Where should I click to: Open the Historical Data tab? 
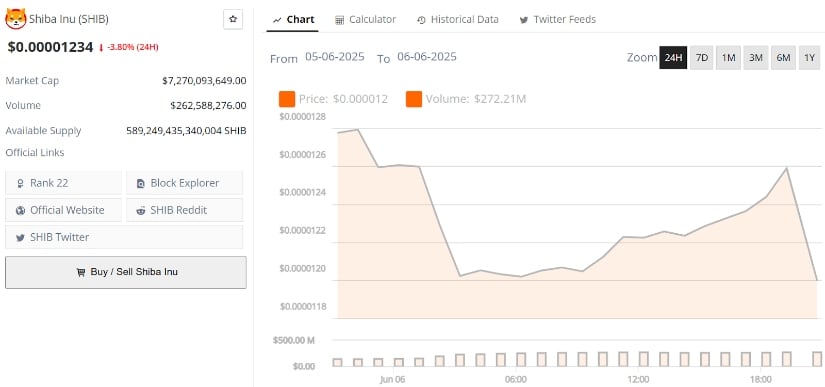click(457, 19)
